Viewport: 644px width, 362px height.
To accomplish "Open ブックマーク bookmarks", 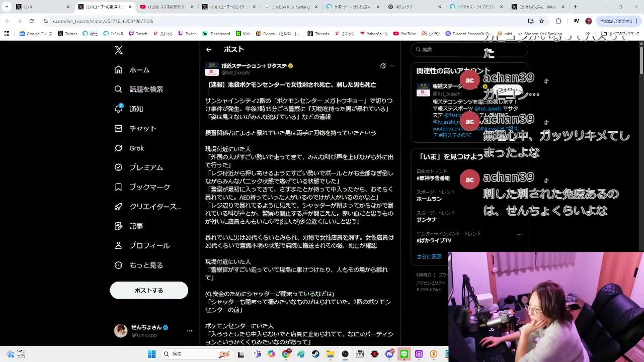I will coord(142,187).
